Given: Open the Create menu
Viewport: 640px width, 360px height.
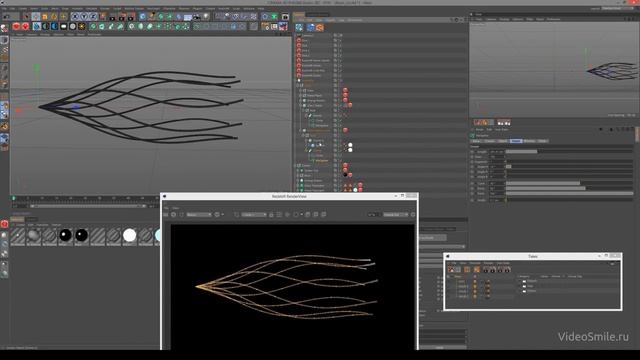Looking at the screenshot, I should tap(22, 8).
